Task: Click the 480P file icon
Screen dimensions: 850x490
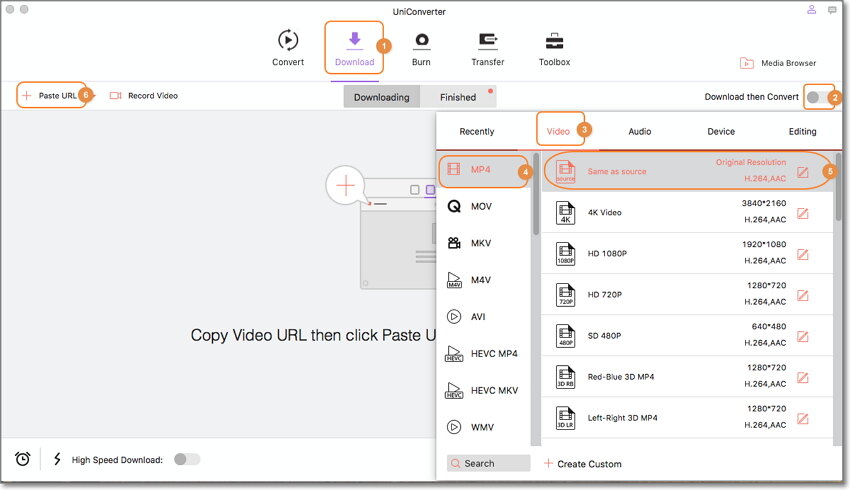Action: (x=565, y=336)
